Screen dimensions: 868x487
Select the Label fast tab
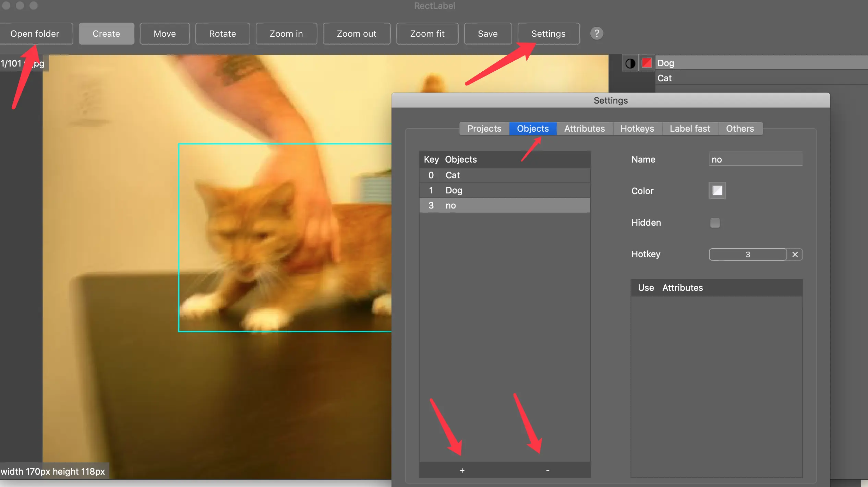pyautogui.click(x=690, y=129)
